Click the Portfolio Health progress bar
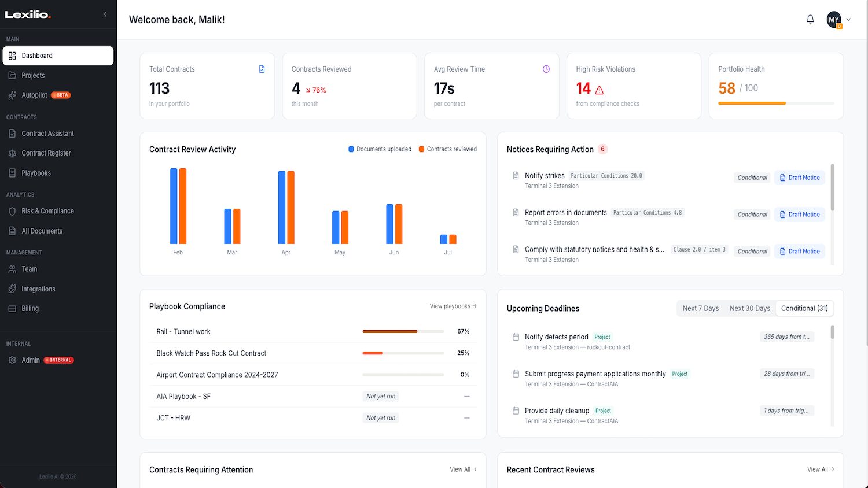This screenshot has width=868, height=488. point(776,103)
